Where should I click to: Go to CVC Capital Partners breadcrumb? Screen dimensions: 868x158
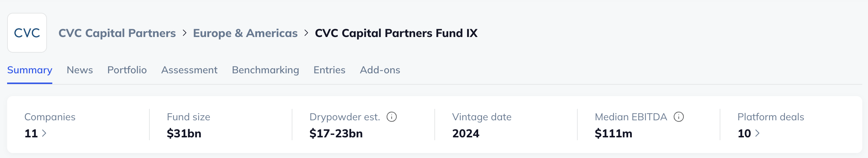117,33
